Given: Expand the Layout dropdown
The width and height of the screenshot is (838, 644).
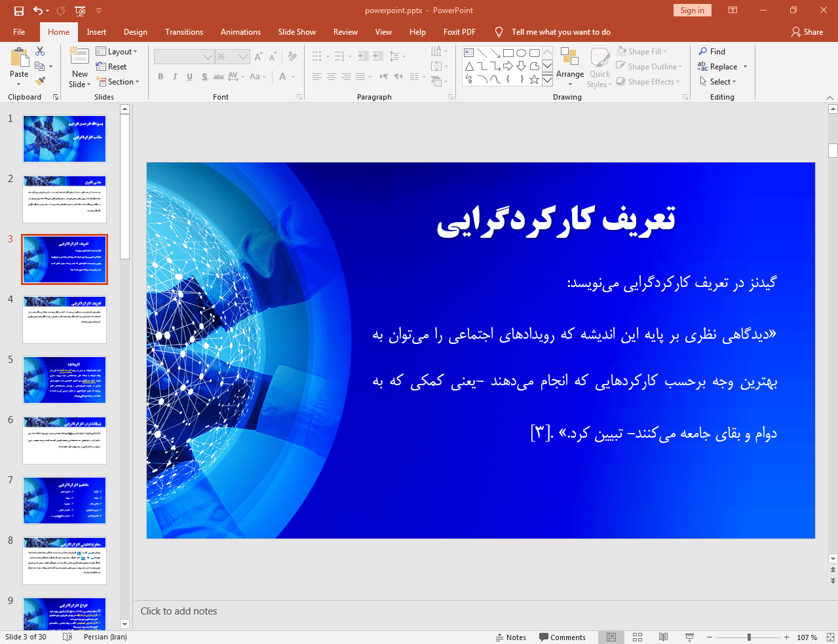Looking at the screenshot, I should pyautogui.click(x=117, y=52).
